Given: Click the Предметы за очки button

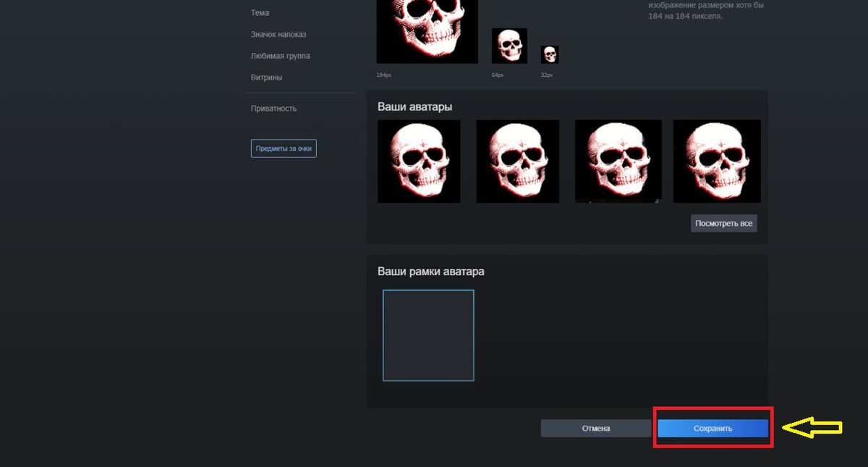Looking at the screenshot, I should (284, 148).
